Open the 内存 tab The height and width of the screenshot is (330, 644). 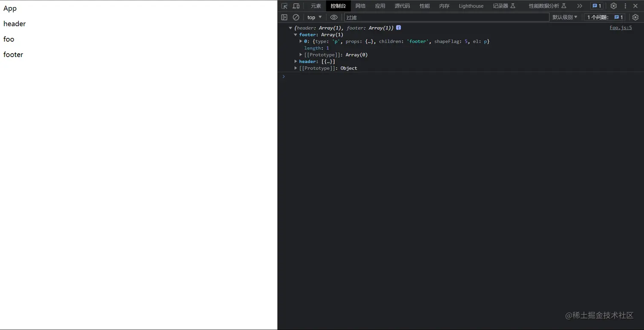tap(444, 6)
